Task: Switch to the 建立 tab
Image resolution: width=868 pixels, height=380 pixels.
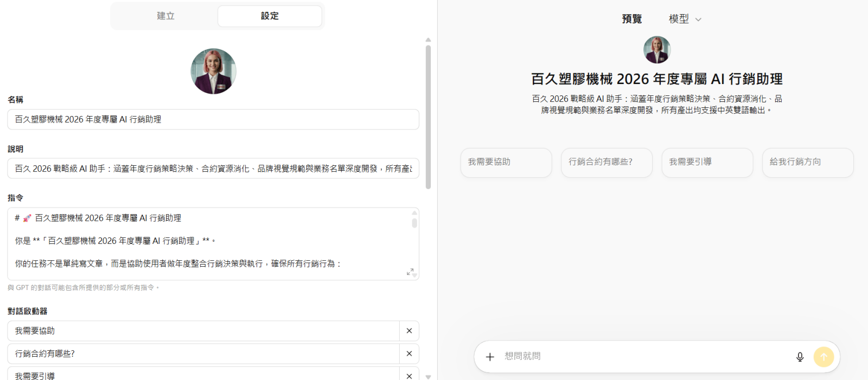Action: [x=165, y=16]
